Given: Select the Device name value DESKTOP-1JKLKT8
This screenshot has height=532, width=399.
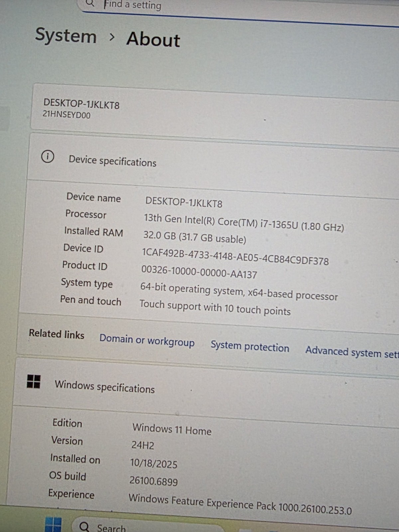Looking at the screenshot, I should point(184,202).
